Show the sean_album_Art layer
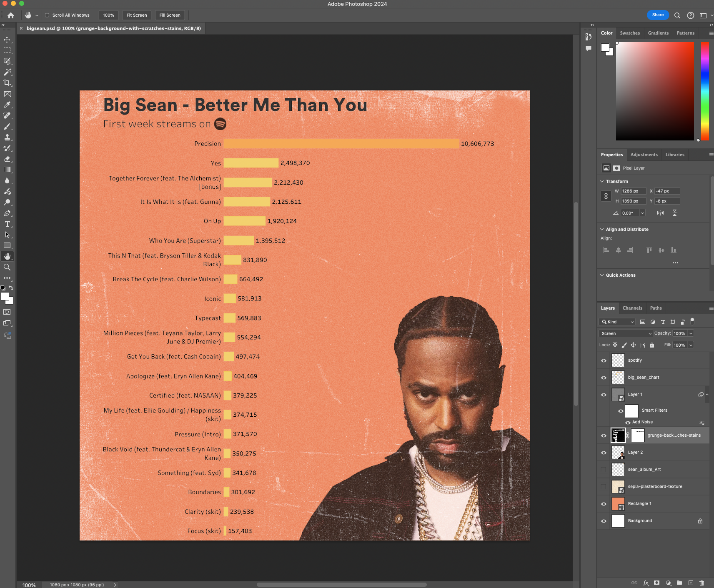The width and height of the screenshot is (714, 588). [x=604, y=470]
